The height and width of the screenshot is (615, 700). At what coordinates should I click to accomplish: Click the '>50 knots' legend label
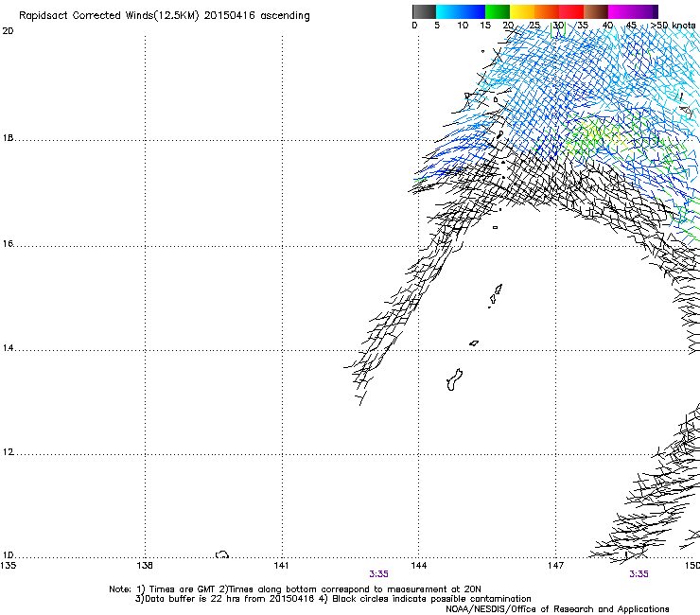[x=673, y=26]
